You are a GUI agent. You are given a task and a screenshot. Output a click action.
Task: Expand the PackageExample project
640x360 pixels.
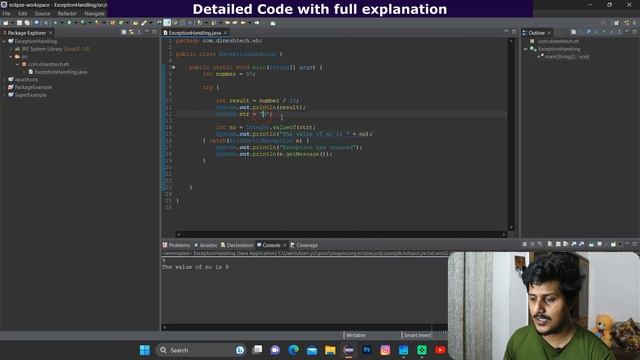click(x=4, y=87)
